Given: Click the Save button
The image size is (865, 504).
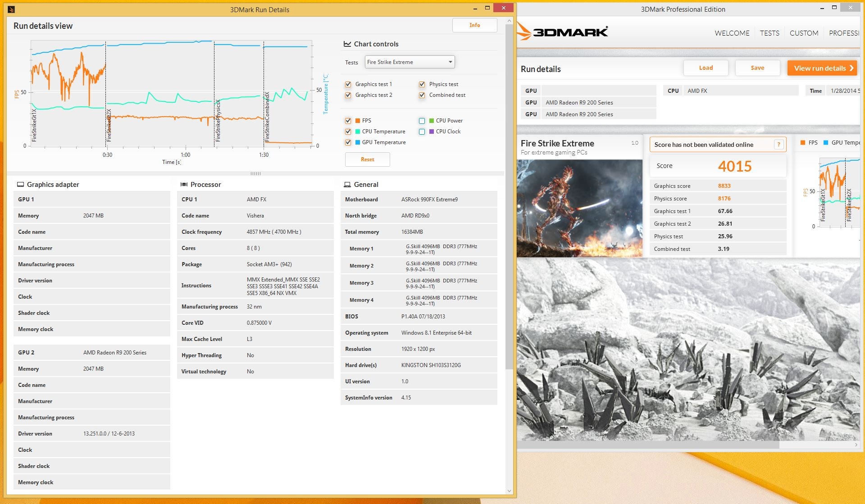Looking at the screenshot, I should click(757, 68).
